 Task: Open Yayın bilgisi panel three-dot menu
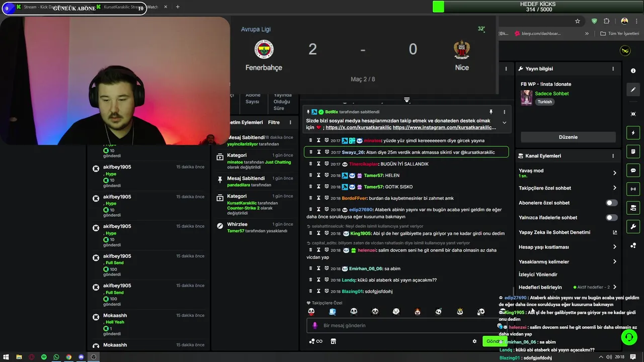613,68
